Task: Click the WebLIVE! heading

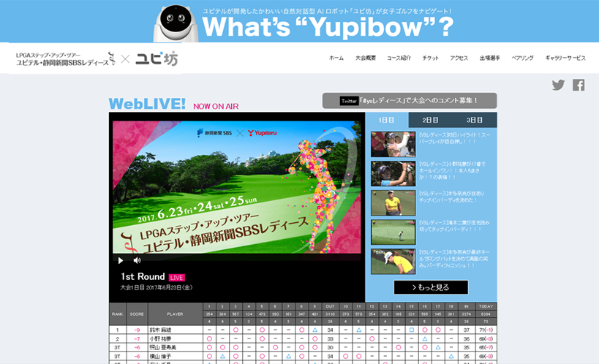Action: pos(147,104)
